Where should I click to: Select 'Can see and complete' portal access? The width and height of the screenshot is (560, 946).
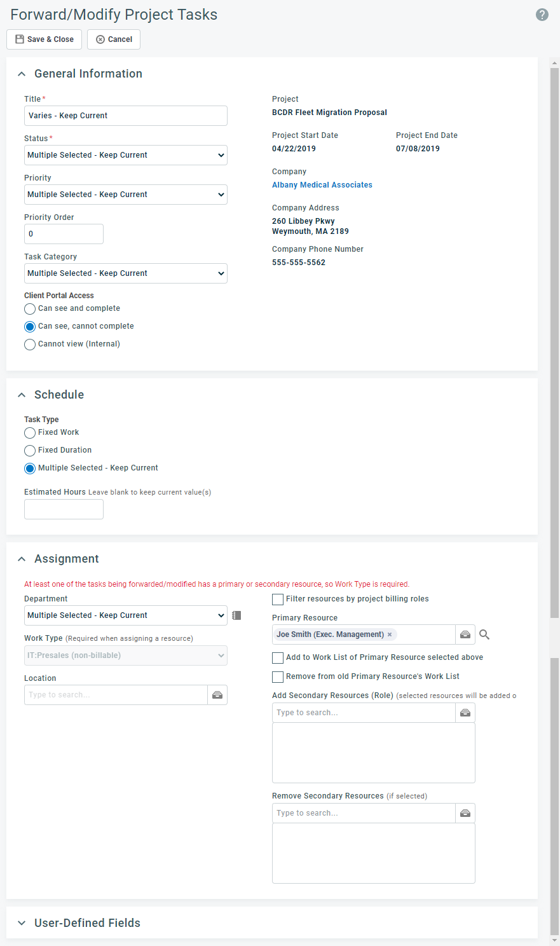pyautogui.click(x=30, y=309)
